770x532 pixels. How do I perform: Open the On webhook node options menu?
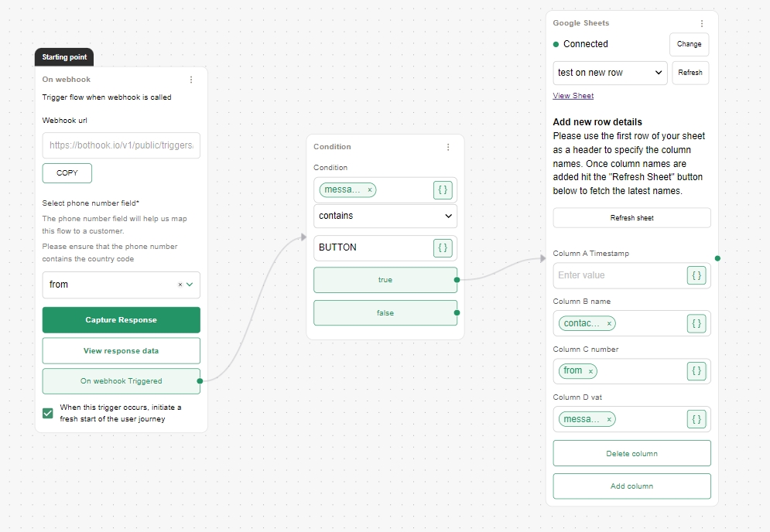191,80
